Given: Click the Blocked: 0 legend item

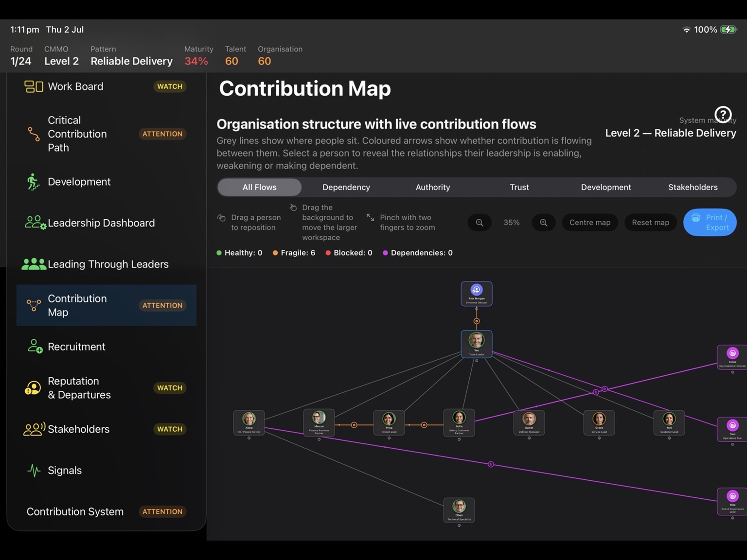Looking at the screenshot, I should [x=349, y=253].
